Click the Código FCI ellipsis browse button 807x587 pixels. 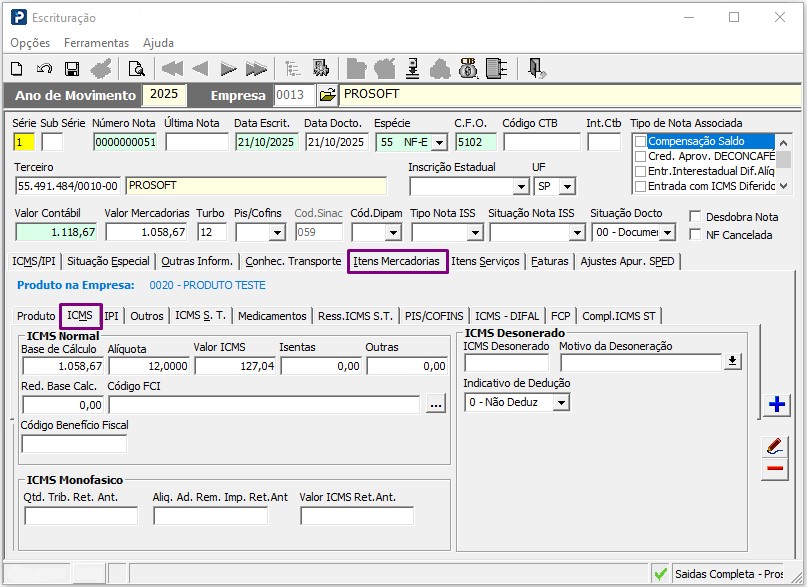[435, 404]
